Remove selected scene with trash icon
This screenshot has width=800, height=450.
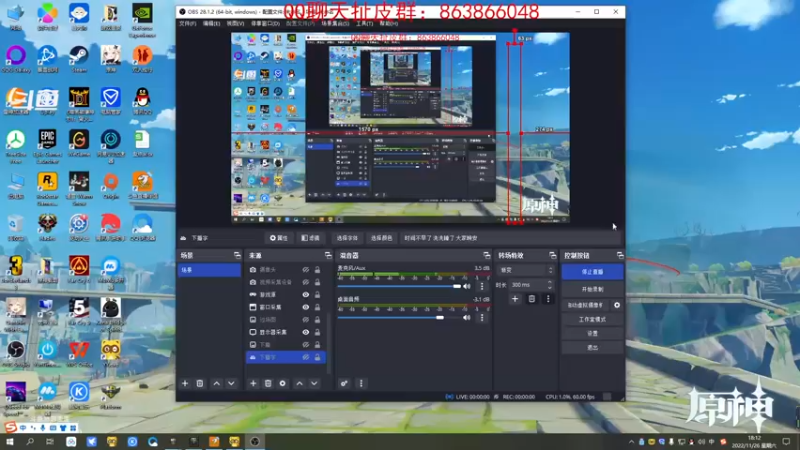(x=200, y=383)
